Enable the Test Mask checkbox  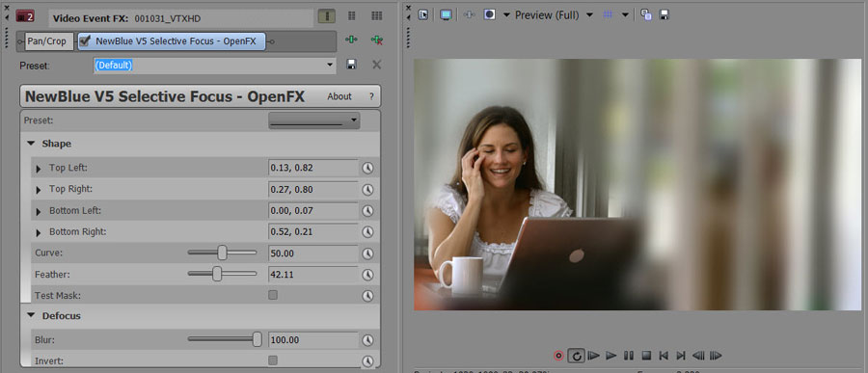[x=273, y=295]
